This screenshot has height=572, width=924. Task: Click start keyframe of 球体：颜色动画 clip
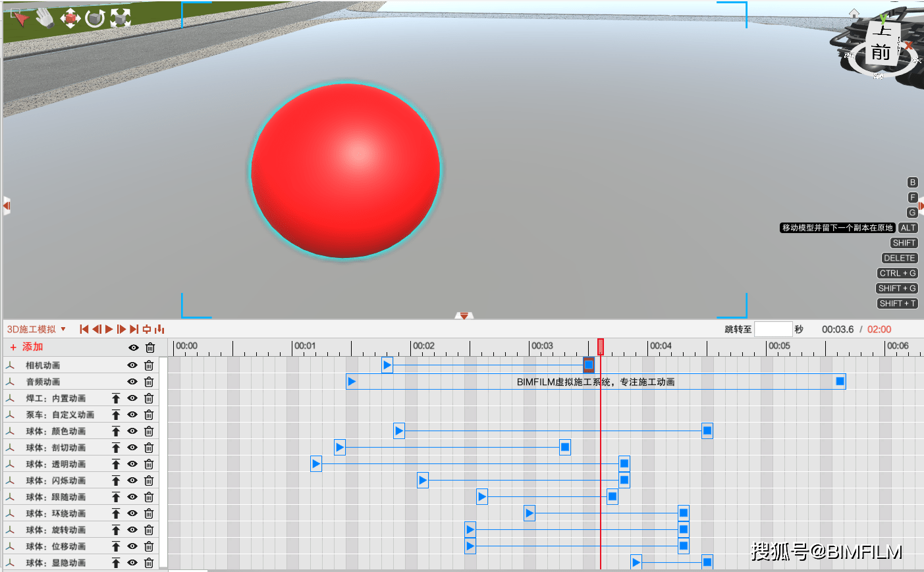399,431
